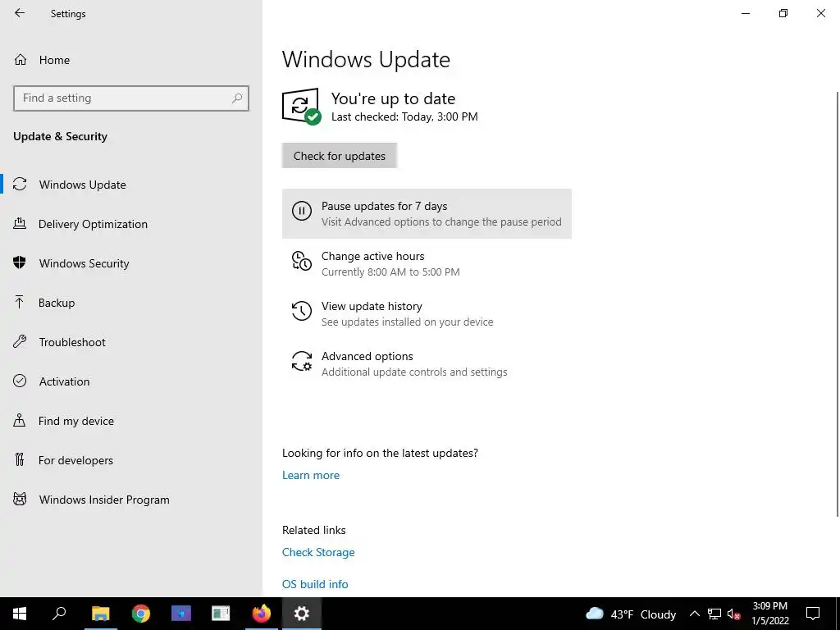
Task: Click the green-and-white app icon left of Firefox
Action: click(x=221, y=614)
